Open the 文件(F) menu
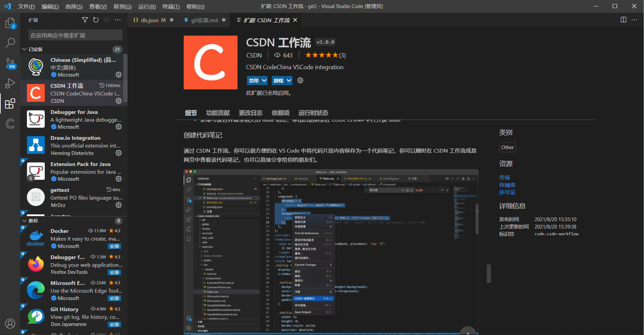Image resolution: width=644 pixels, height=335 pixels. point(26,6)
